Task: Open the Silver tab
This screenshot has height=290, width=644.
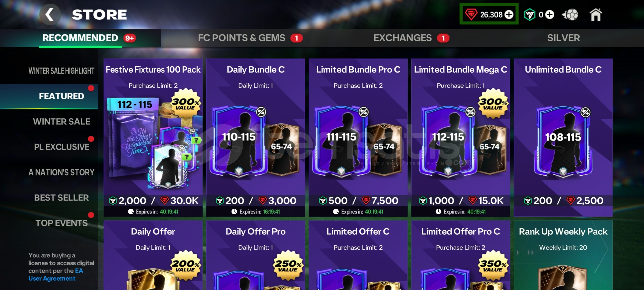Action: coord(563,38)
